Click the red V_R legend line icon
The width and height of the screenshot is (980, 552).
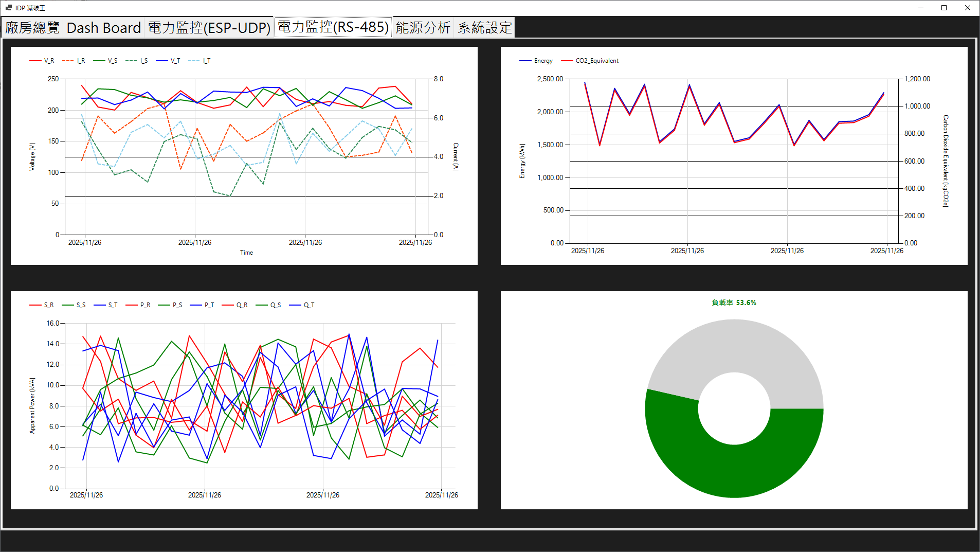pyautogui.click(x=34, y=60)
